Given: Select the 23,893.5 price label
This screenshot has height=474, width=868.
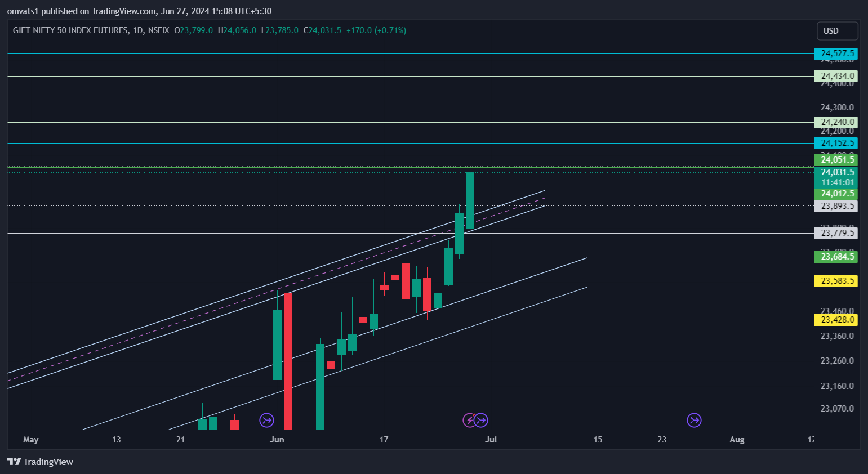Looking at the screenshot, I should pyautogui.click(x=836, y=206).
